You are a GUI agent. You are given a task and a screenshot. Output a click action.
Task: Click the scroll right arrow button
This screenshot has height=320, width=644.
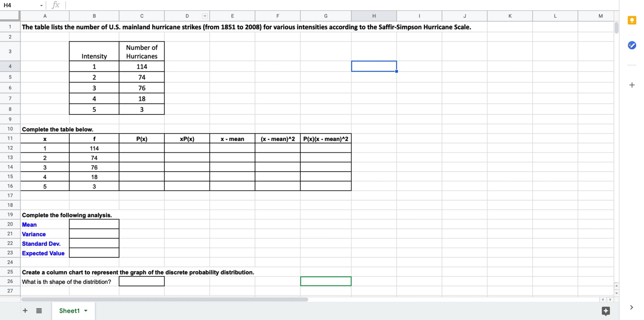610,299
